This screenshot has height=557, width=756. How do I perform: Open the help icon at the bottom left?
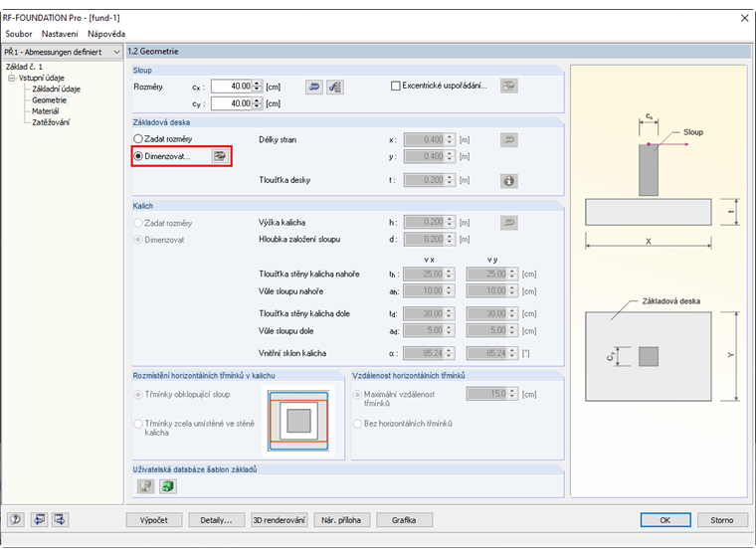[16, 519]
